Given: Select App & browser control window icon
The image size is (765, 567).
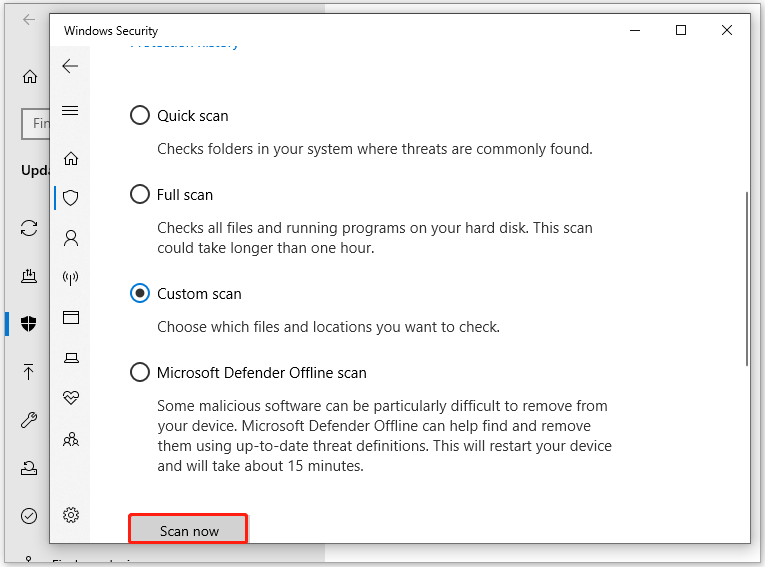Looking at the screenshot, I should tap(70, 318).
